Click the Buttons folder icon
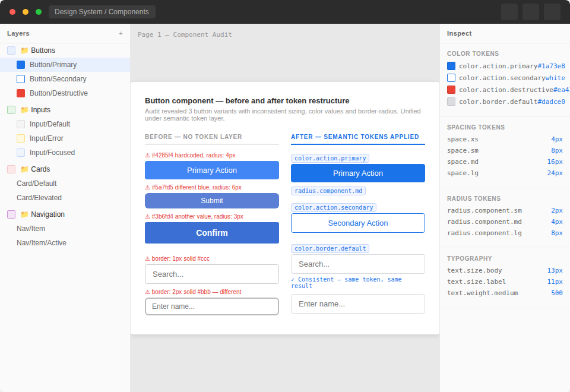Screen dimensions: 570x392 pos(24,50)
